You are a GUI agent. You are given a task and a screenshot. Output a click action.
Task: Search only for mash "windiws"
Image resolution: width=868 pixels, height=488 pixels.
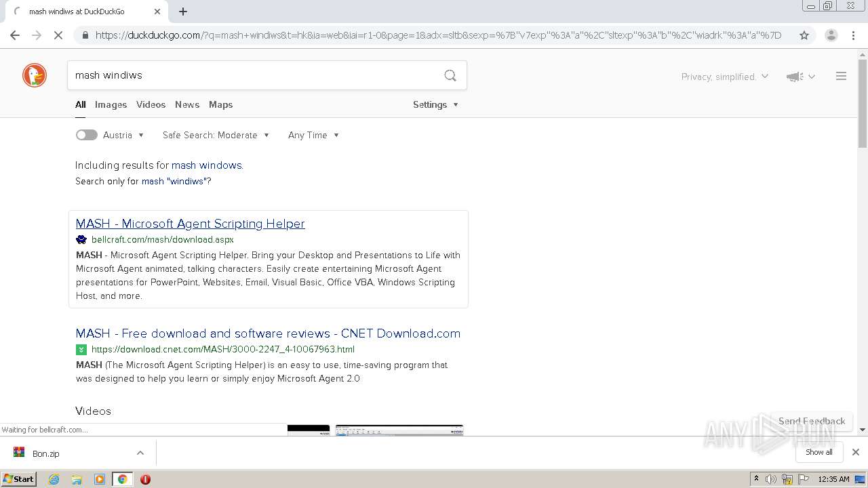coord(174,182)
